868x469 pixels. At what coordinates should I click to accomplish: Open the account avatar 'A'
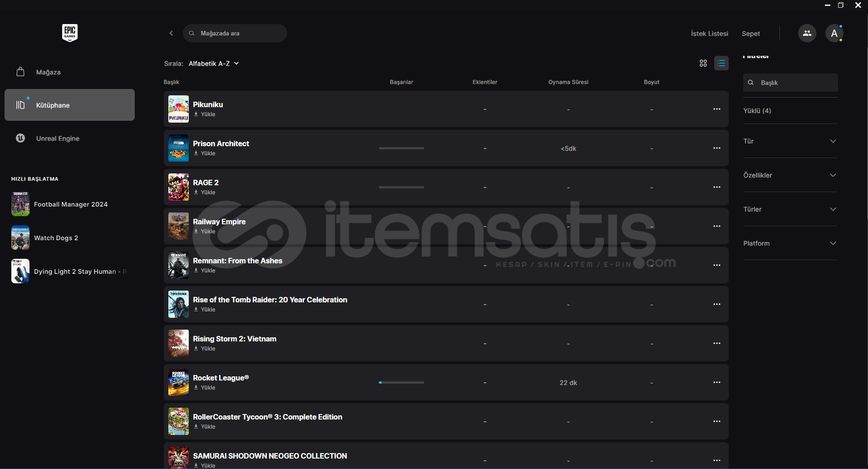(x=834, y=33)
